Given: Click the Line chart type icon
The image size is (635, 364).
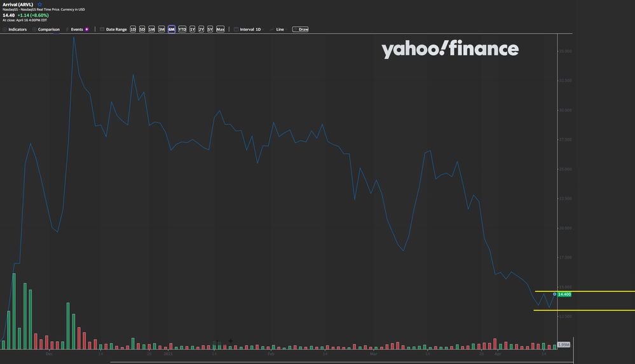Looking at the screenshot, I should pyautogui.click(x=272, y=29).
